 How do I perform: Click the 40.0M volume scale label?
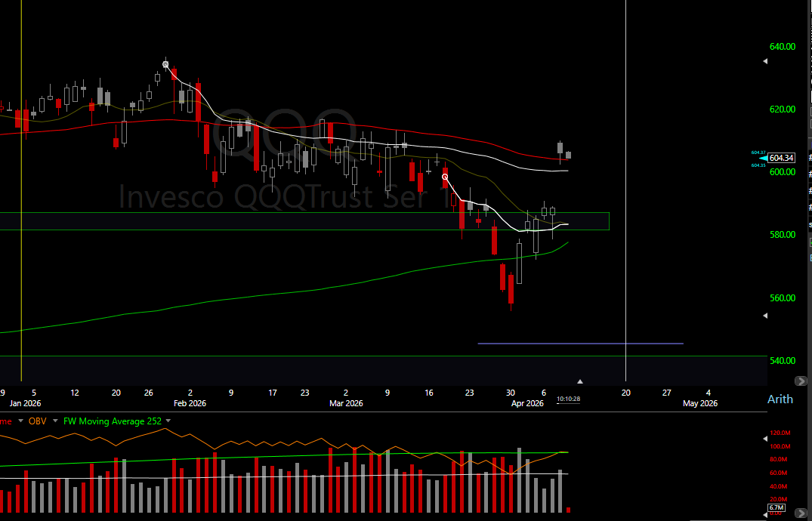(778, 486)
